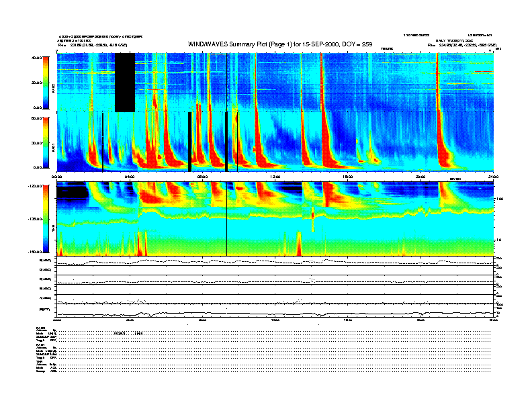The image size is (532, 411).
Task: Click the 08:00 tick label under RAD1 spectrogram
Action: point(202,177)
